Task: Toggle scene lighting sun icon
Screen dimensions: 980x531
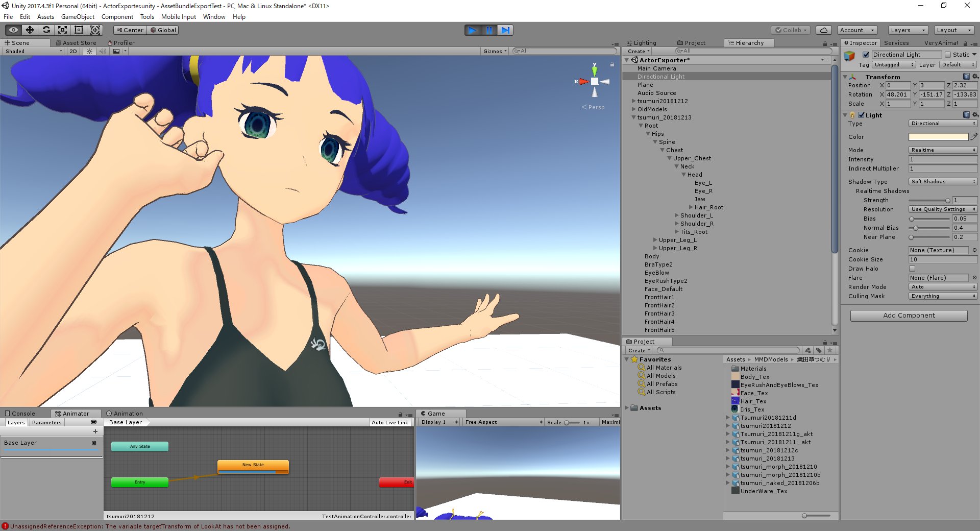Action: coord(90,51)
